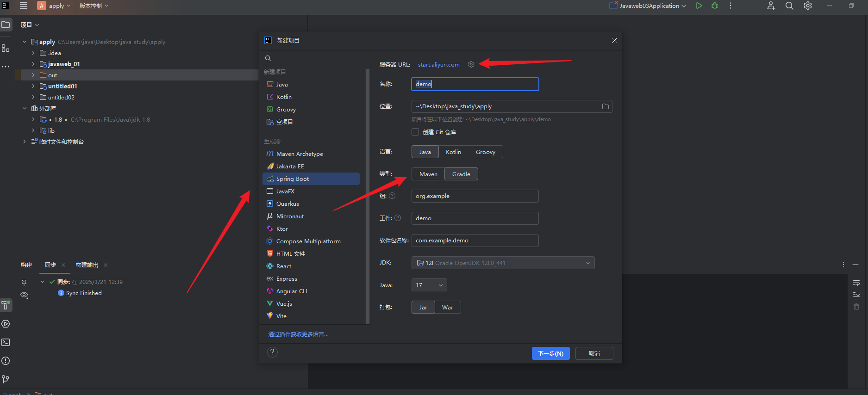Start debugging with the bug icon
Viewport: 868px width, 395px height.
715,6
